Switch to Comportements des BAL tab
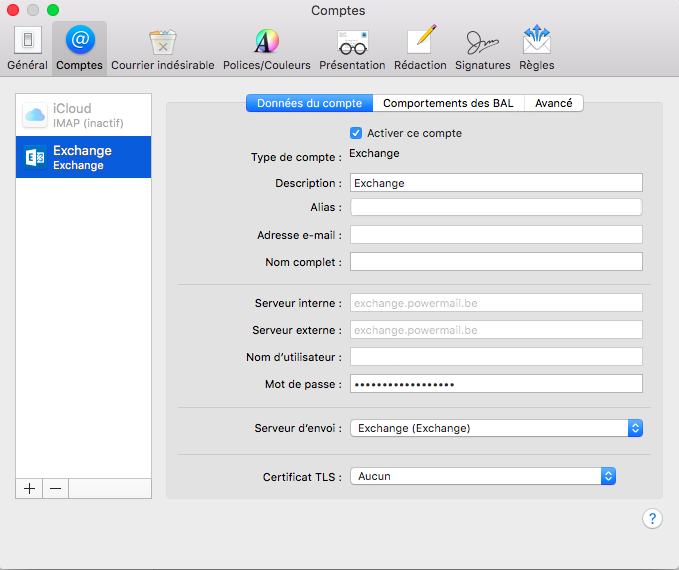This screenshot has width=679, height=570. 448,103
